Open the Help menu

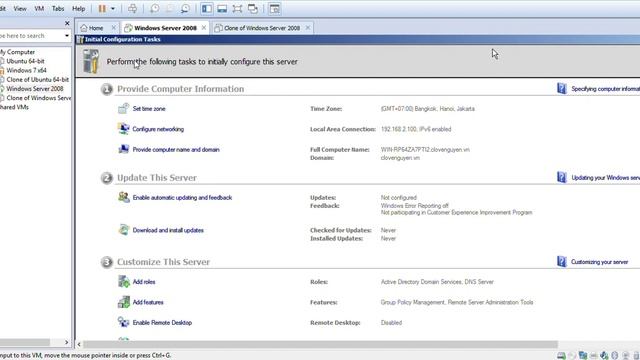pyautogui.click(x=78, y=9)
